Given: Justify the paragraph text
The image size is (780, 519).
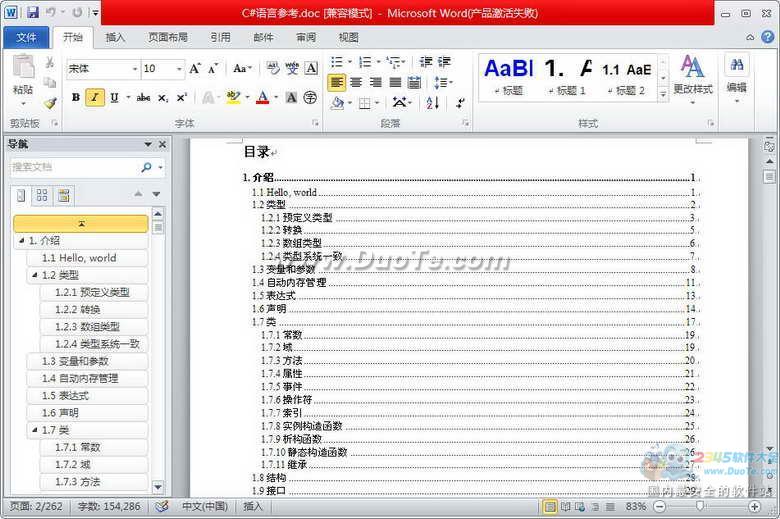Looking at the screenshot, I should (395, 82).
